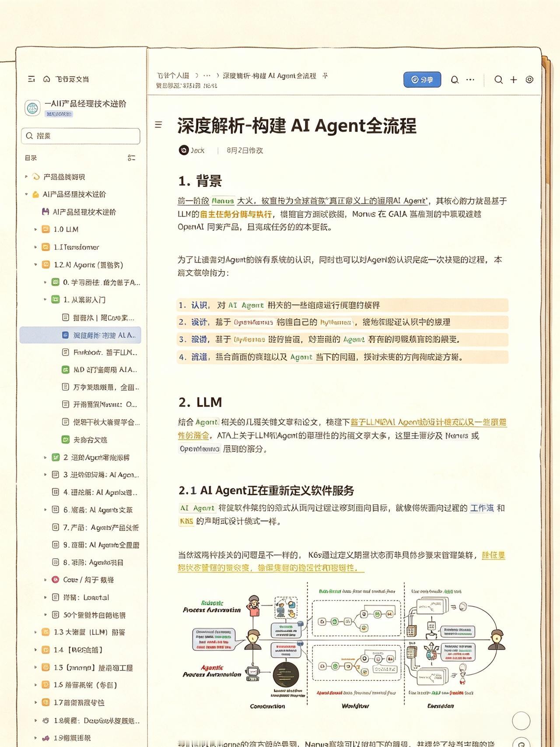Expand the 1.5 folder arrow
This screenshot has height=747, width=560.
coord(36,667)
